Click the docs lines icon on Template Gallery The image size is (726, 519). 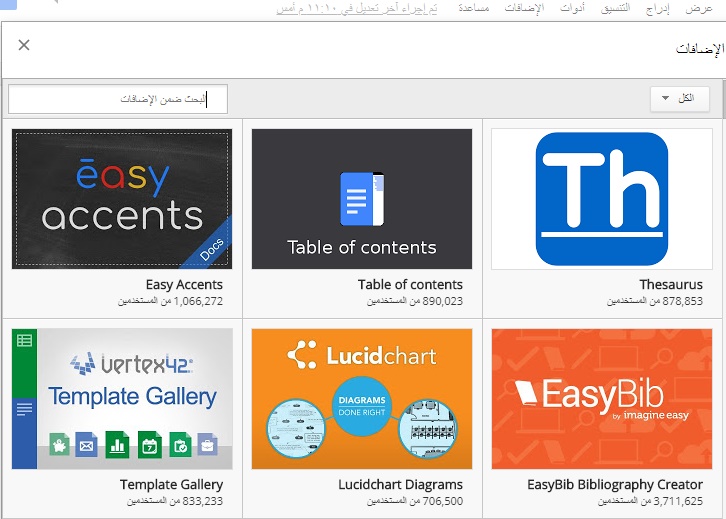24,409
